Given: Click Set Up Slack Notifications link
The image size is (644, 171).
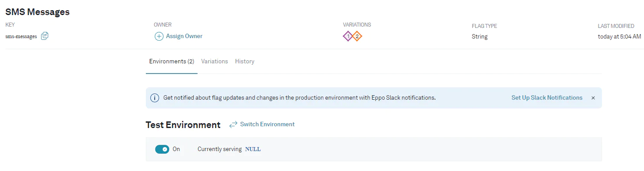Looking at the screenshot, I should tap(547, 98).
